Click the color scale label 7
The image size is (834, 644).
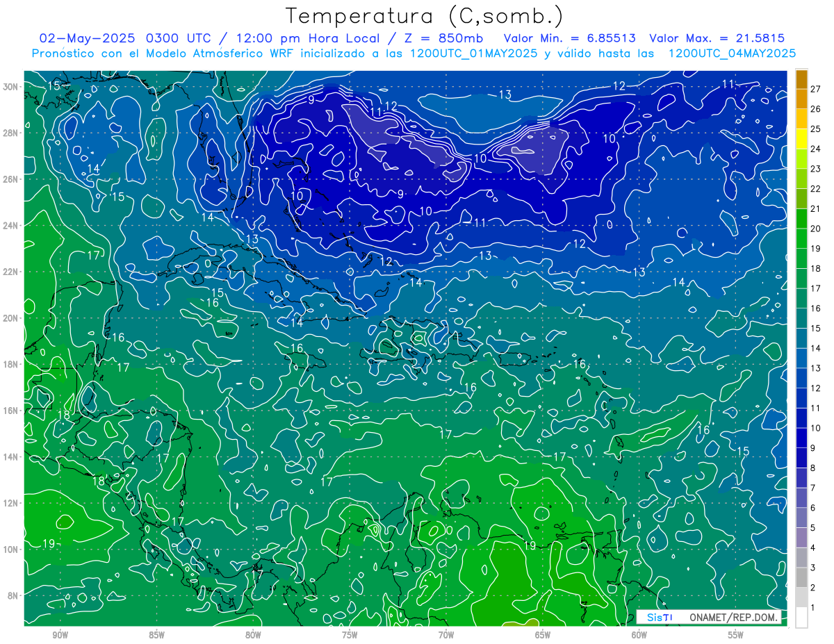[x=814, y=488]
